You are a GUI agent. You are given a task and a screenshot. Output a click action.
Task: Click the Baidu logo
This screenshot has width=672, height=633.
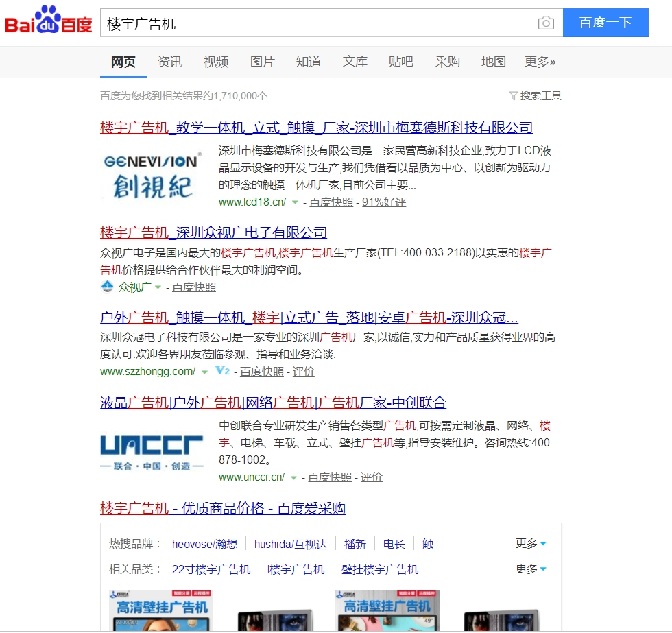49,20
